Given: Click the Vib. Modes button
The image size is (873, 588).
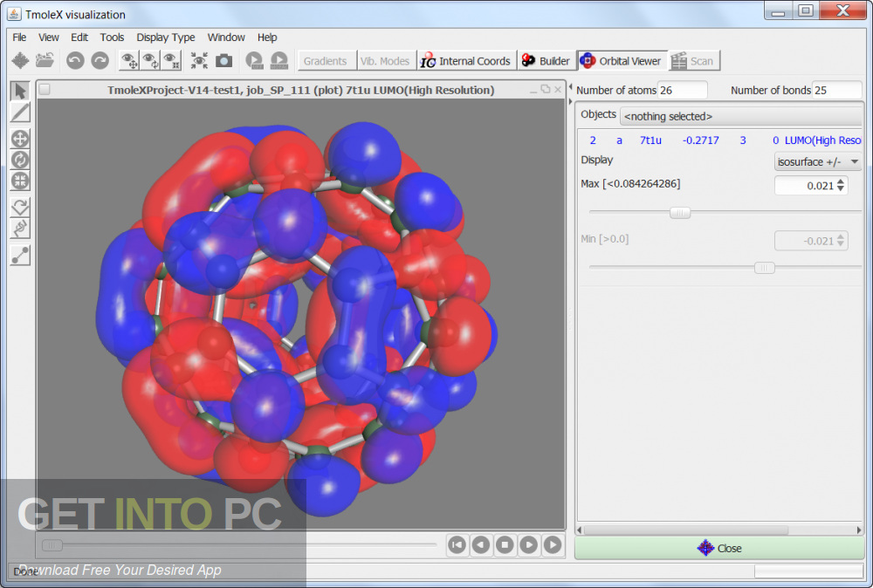Looking at the screenshot, I should click(385, 61).
